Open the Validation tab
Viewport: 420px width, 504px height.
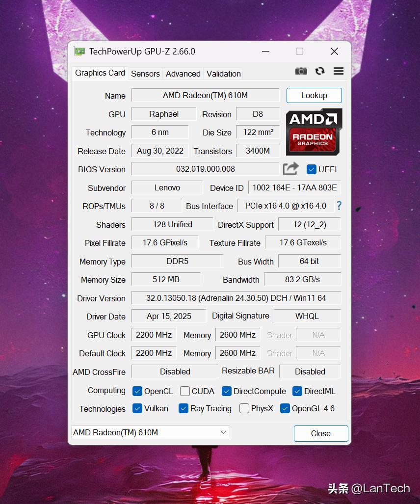223,74
